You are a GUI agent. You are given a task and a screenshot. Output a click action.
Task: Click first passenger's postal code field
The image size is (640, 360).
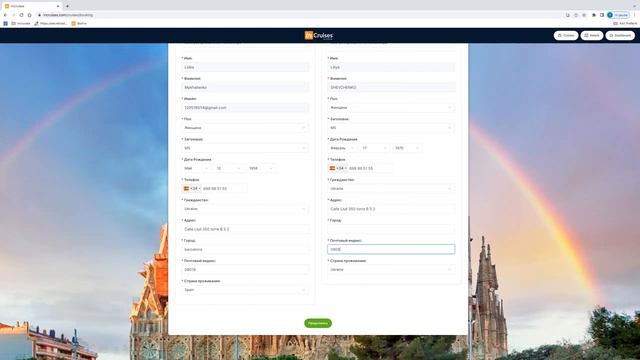245,269
